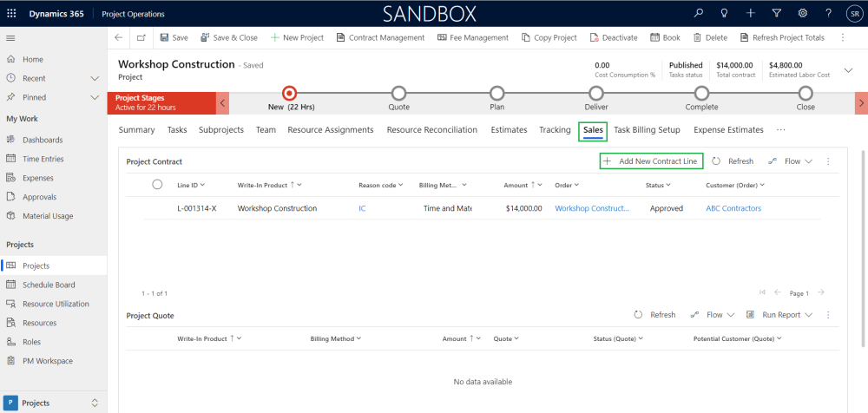This screenshot has height=413, width=868.
Task: Open Fee Management command
Action: (473, 37)
